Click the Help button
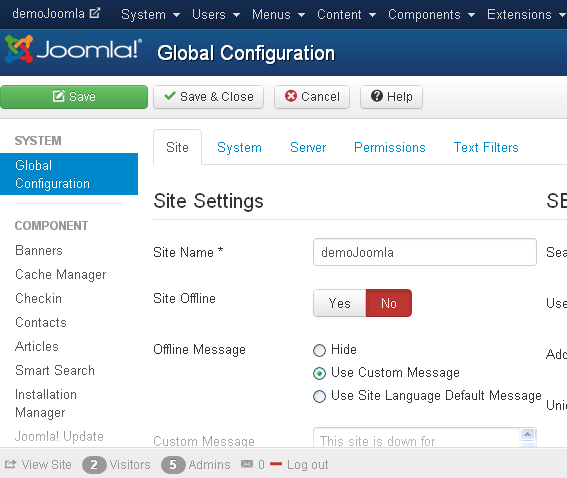This screenshot has width=567, height=478. click(x=391, y=97)
